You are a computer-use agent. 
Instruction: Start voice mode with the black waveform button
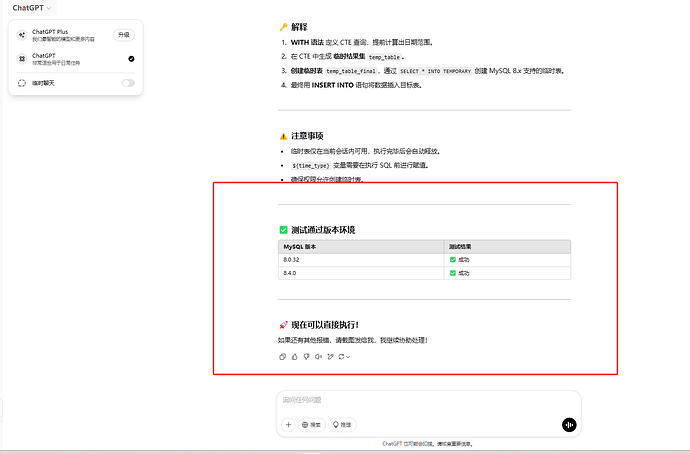(x=569, y=425)
